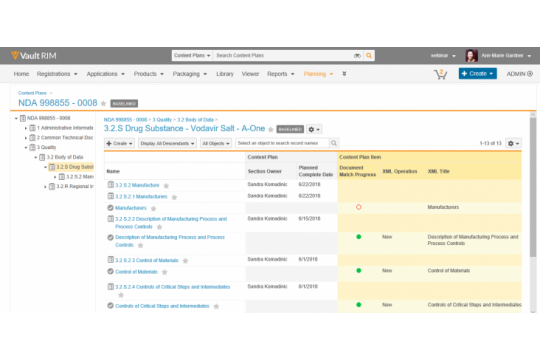Click the double-chevron more tabs icon
This screenshot has height=360, width=540.
[x=344, y=74]
